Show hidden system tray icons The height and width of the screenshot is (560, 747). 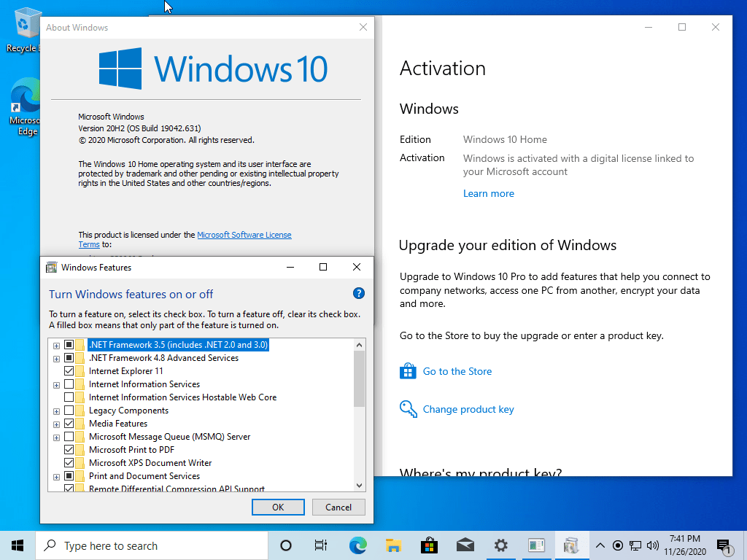tap(600, 545)
